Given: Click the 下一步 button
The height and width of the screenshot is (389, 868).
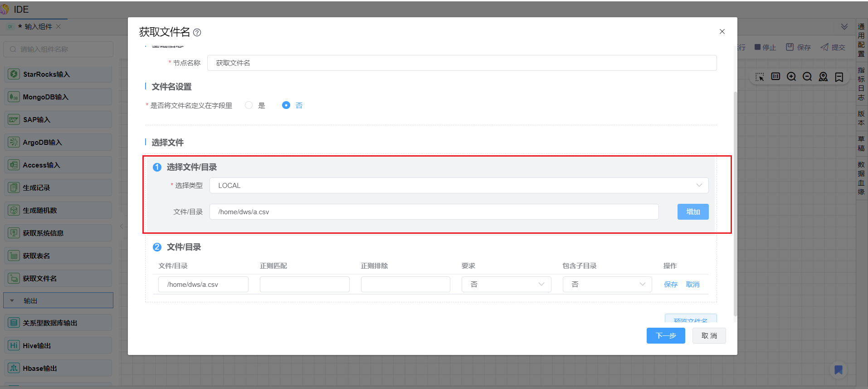Looking at the screenshot, I should [x=665, y=335].
